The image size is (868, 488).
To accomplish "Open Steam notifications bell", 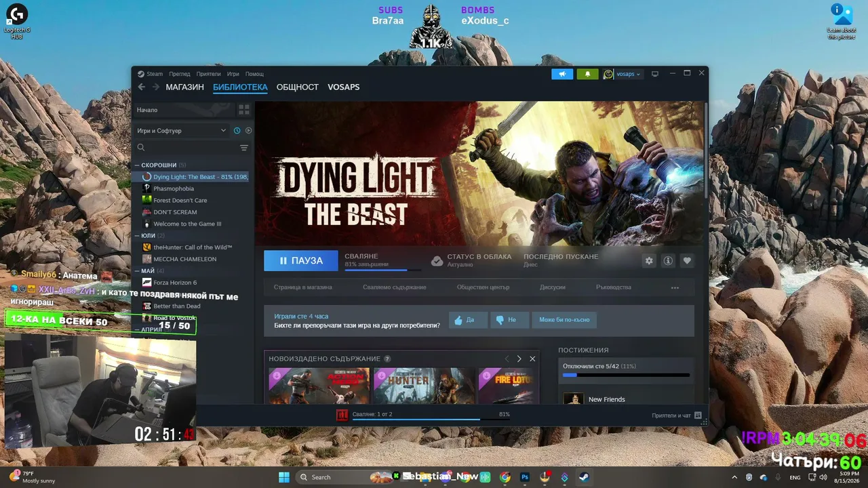I will click(587, 74).
